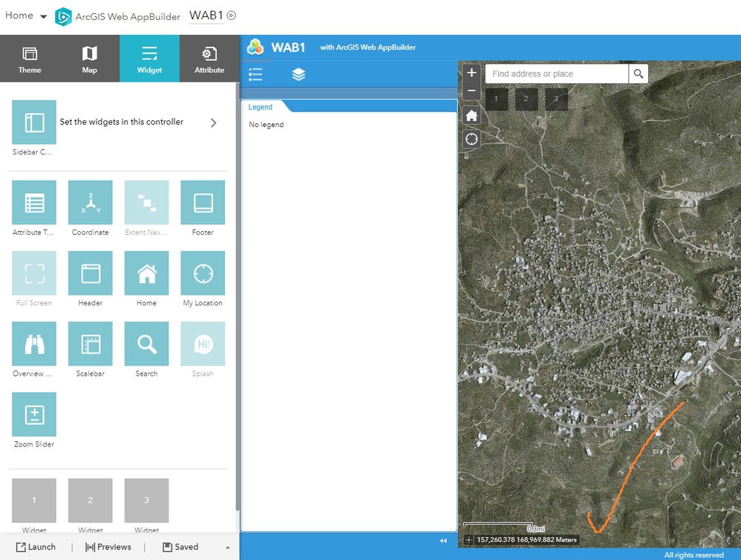Enable the Full Screen widget
The width and height of the screenshot is (741, 560).
[34, 273]
